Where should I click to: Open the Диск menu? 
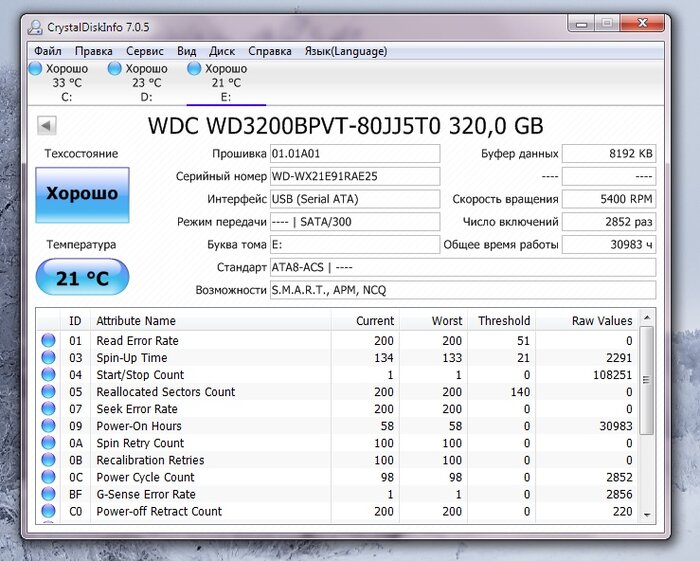(x=222, y=51)
